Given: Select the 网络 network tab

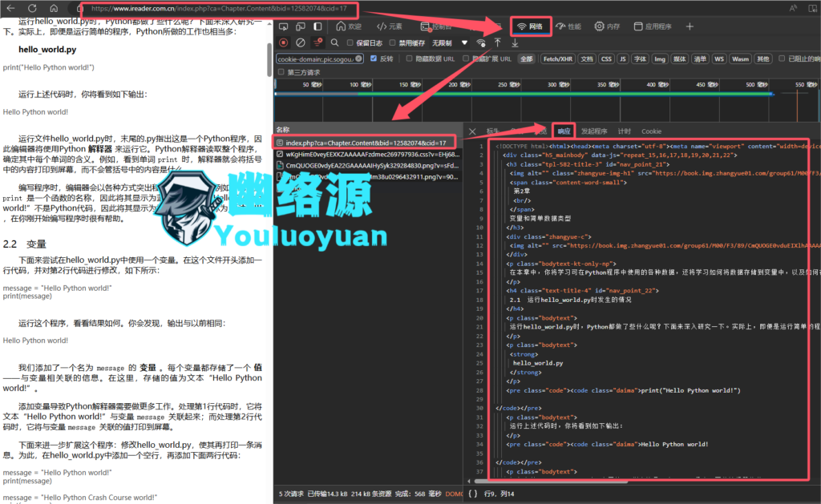Looking at the screenshot, I should click(531, 26).
